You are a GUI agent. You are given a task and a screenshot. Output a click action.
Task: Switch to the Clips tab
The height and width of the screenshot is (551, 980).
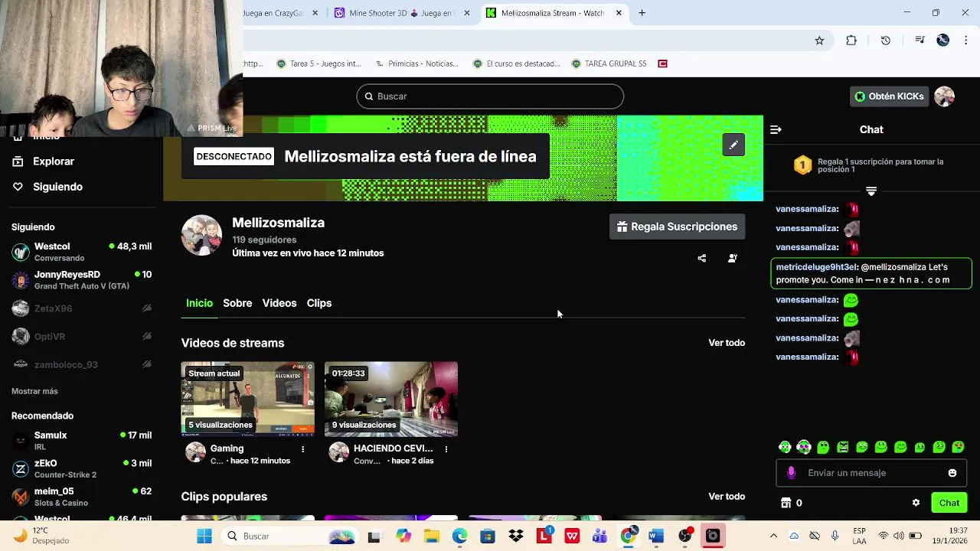click(319, 303)
